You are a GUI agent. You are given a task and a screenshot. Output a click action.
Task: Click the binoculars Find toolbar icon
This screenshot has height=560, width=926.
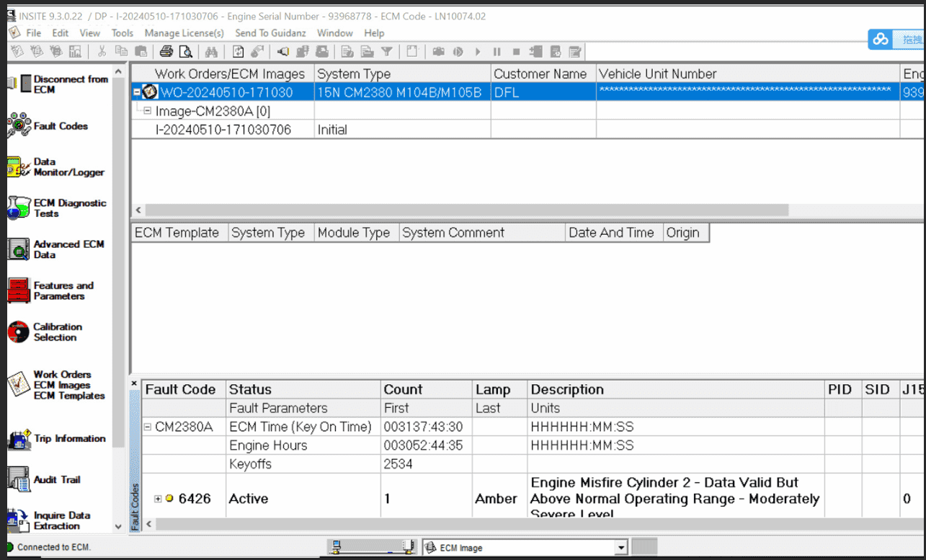pos(211,52)
